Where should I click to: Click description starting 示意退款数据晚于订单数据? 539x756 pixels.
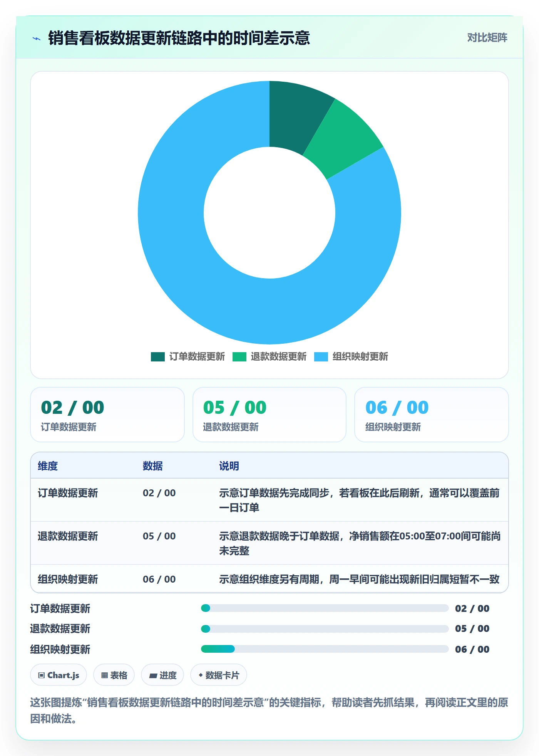(x=360, y=543)
